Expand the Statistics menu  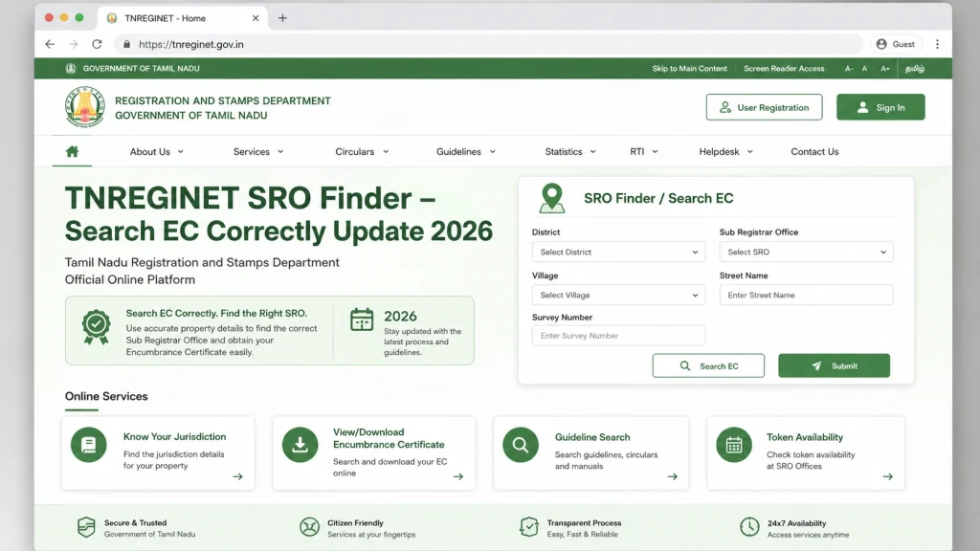pos(570,152)
